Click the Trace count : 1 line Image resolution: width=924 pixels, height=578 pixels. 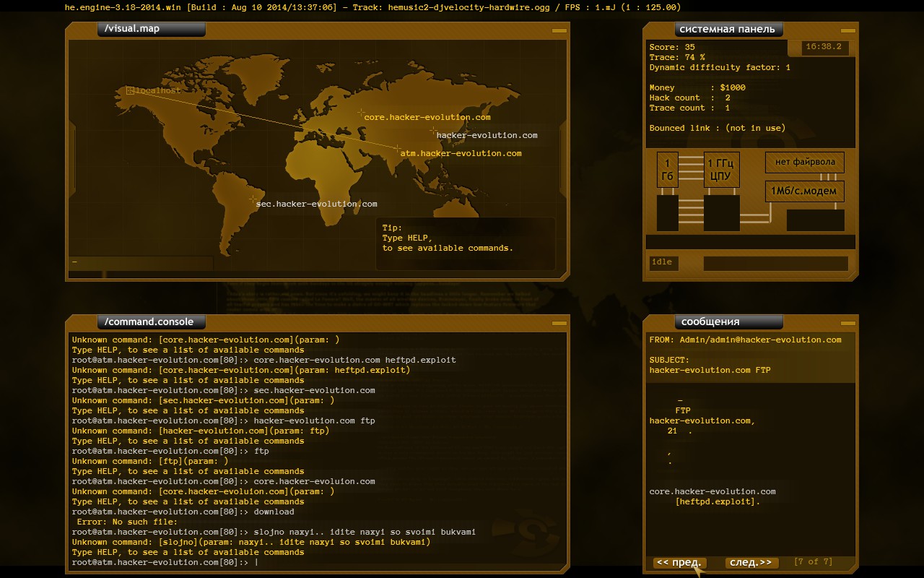pos(689,108)
